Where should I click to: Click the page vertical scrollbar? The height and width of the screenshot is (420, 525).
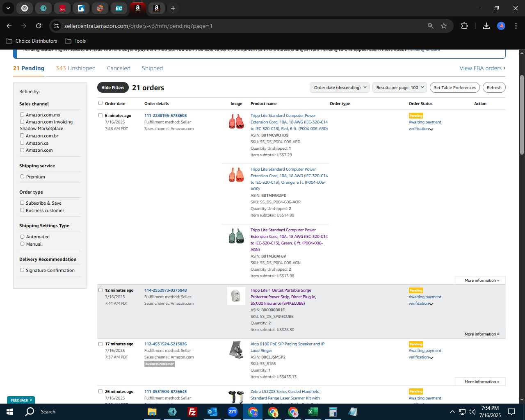pos(522,115)
